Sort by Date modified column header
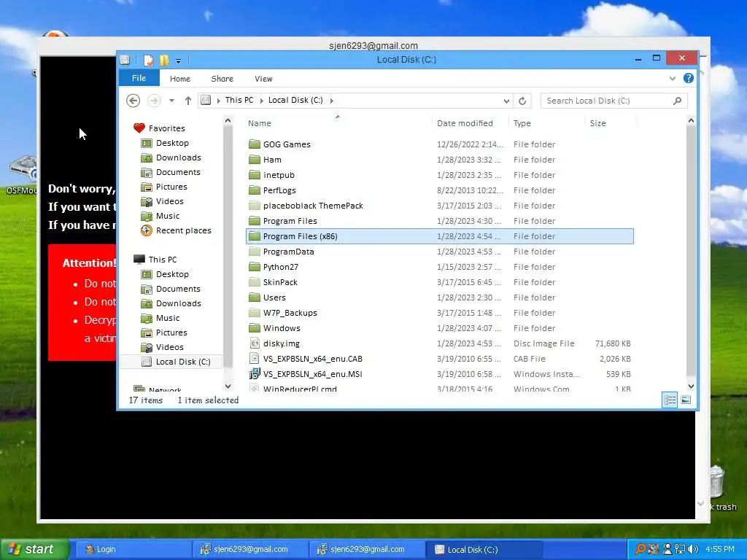The width and height of the screenshot is (747, 560). [x=471, y=122]
